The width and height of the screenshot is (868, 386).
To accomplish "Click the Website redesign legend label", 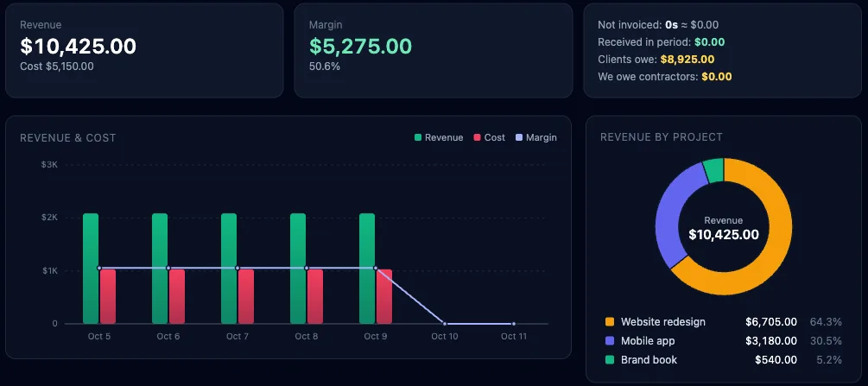I will point(663,322).
